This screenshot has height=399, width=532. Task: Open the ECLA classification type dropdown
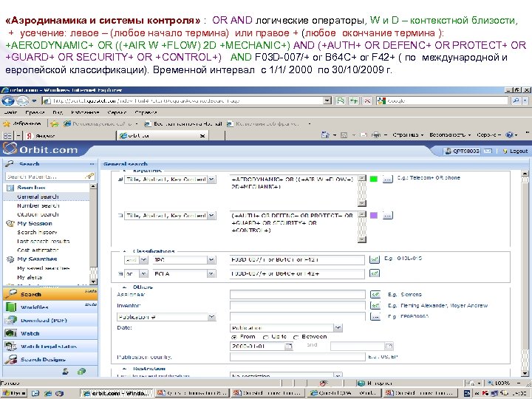pyautogui.click(x=211, y=273)
